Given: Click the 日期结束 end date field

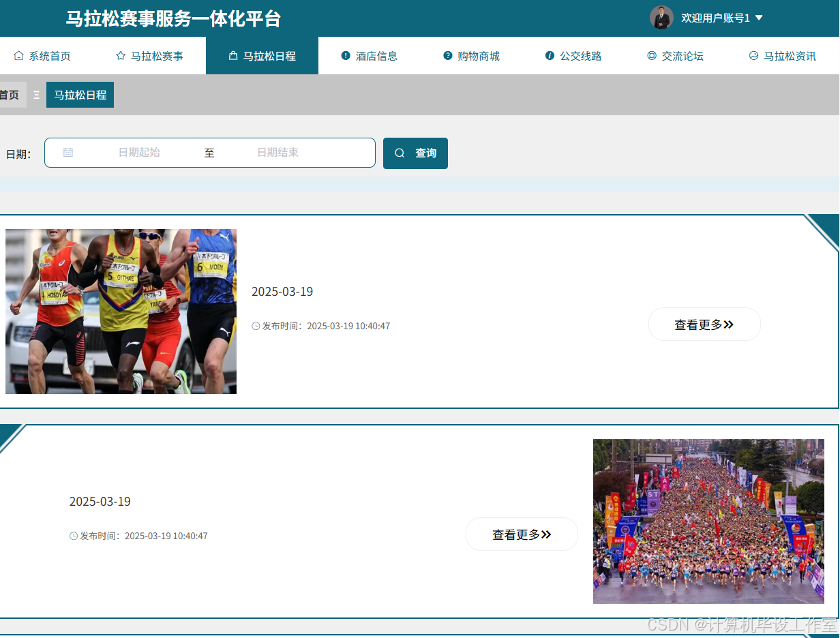Looking at the screenshot, I should coord(277,153).
